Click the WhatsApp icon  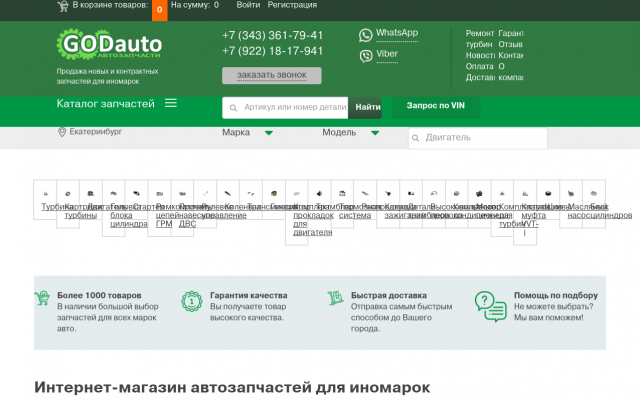[x=365, y=35]
